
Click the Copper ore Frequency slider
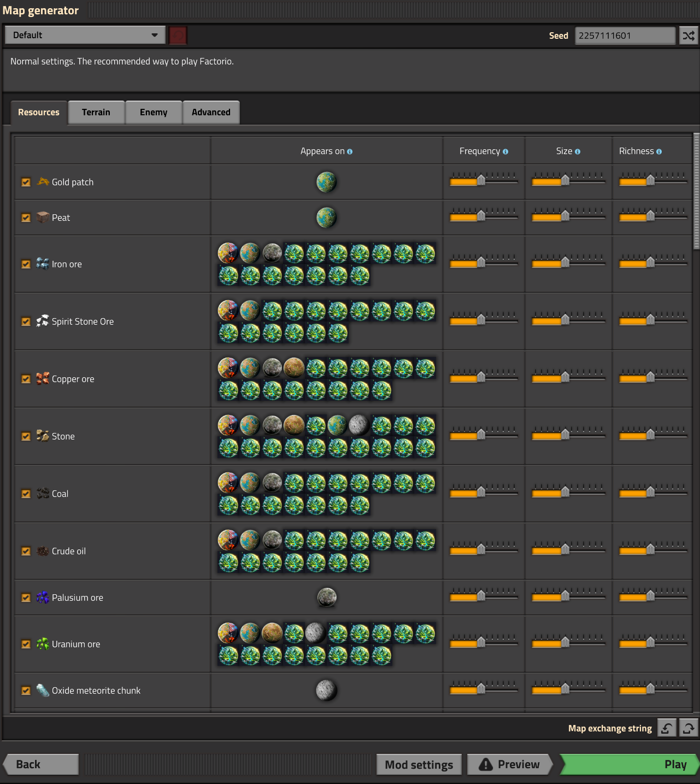coord(484,377)
